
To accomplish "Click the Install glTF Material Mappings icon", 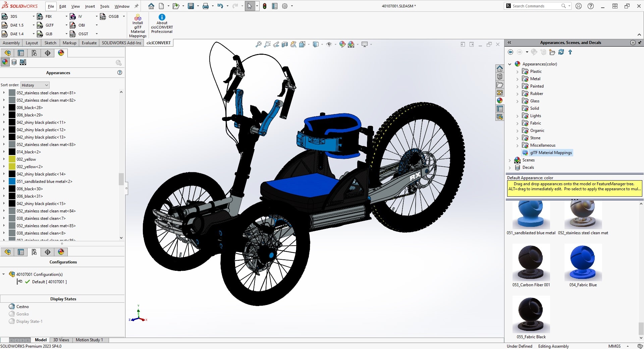I will [138, 17].
